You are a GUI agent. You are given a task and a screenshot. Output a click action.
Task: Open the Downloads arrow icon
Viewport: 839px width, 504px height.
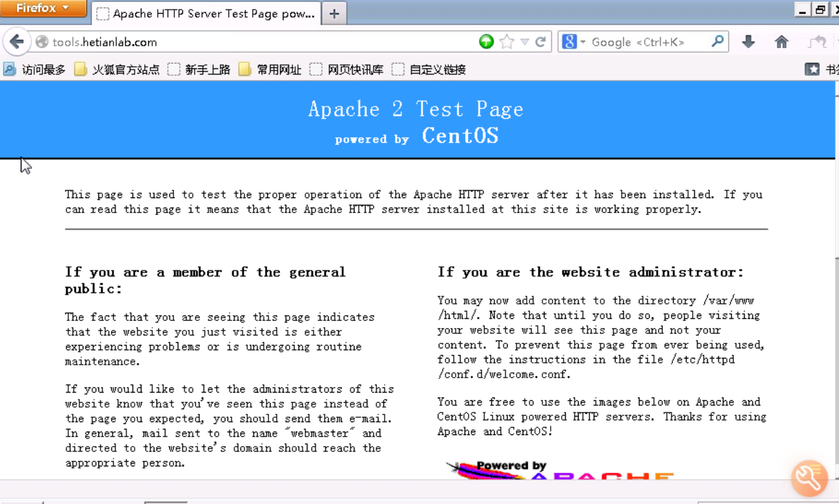749,42
